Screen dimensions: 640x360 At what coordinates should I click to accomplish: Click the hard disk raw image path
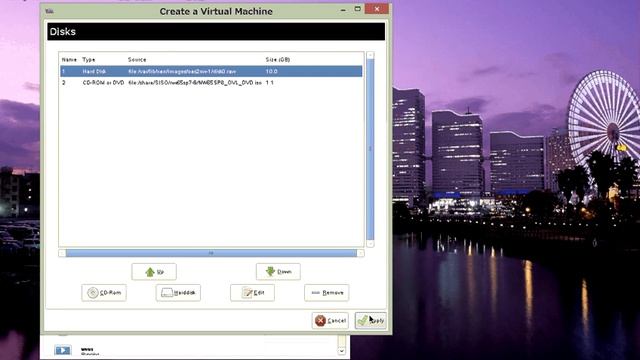(x=182, y=71)
